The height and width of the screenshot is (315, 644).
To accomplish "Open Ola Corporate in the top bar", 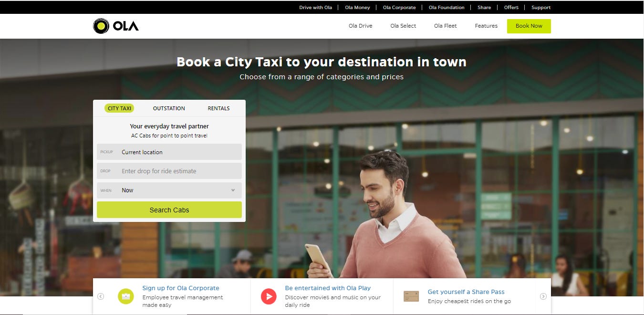I will click(x=399, y=8).
